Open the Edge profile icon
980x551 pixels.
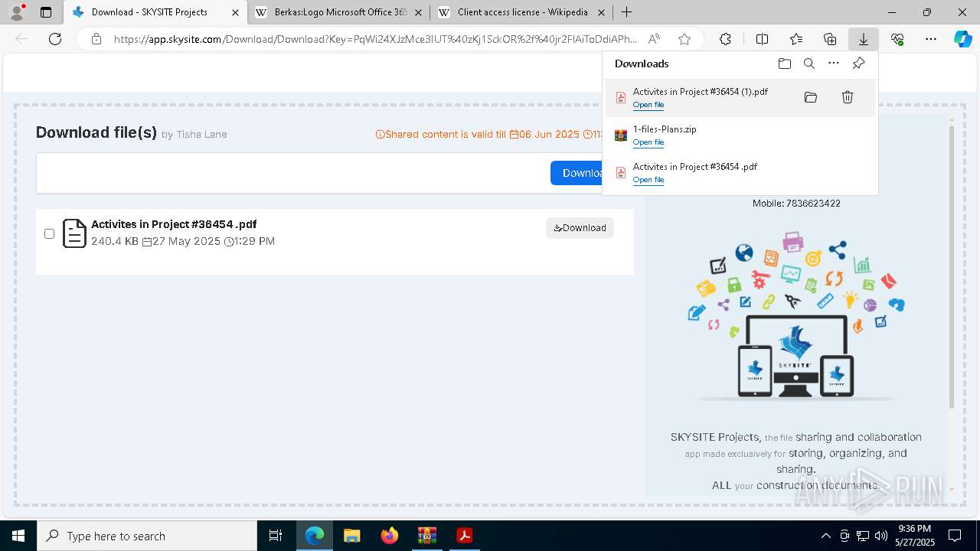pyautogui.click(x=17, y=12)
